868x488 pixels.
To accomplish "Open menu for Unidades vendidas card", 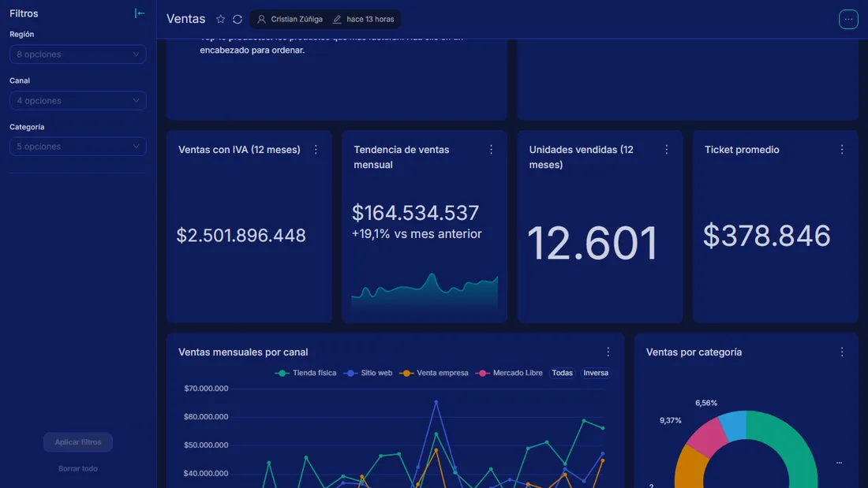I will click(667, 149).
